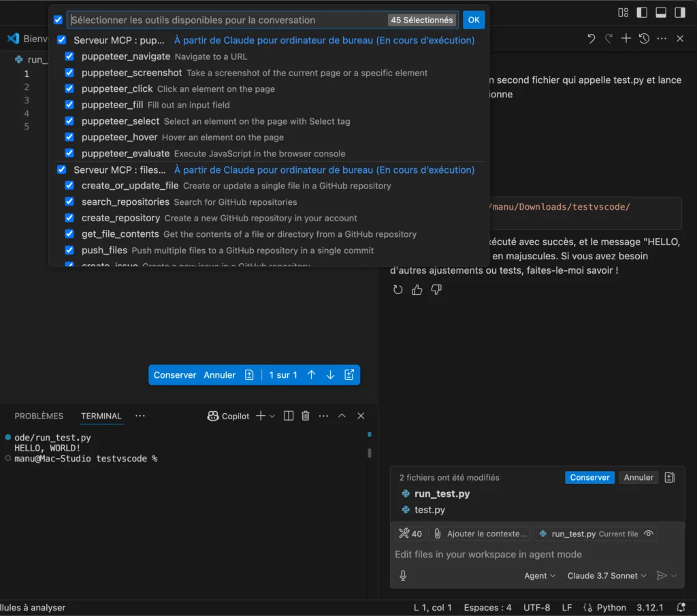Go to line via L 1, col 1
The image size is (697, 616).
pyautogui.click(x=432, y=608)
